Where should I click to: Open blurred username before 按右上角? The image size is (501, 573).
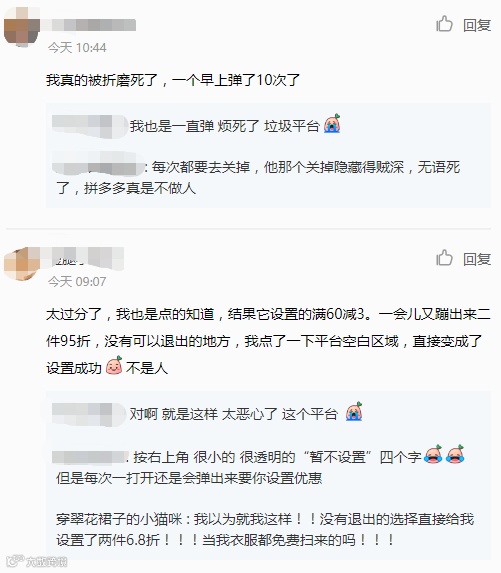(x=89, y=457)
